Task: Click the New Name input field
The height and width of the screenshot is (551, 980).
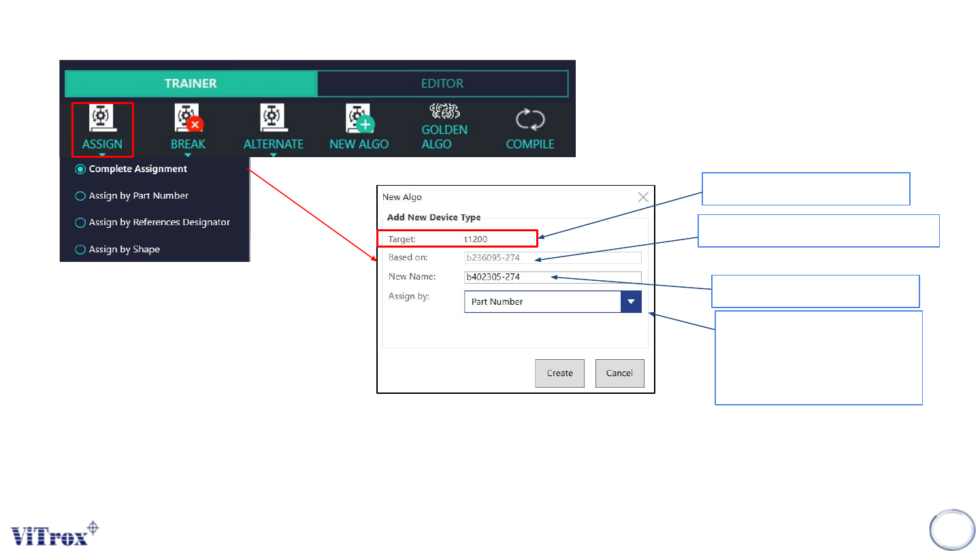Action: (553, 277)
